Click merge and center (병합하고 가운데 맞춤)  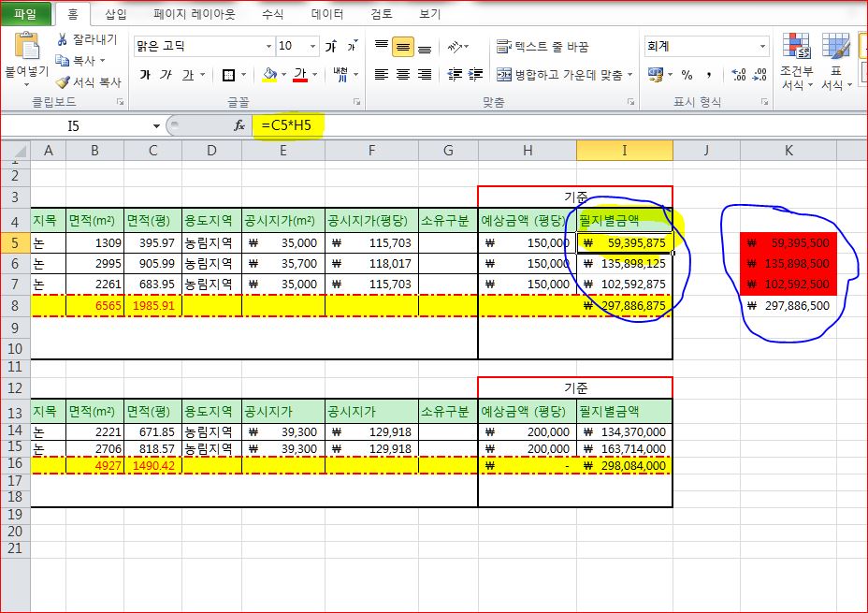[565, 74]
